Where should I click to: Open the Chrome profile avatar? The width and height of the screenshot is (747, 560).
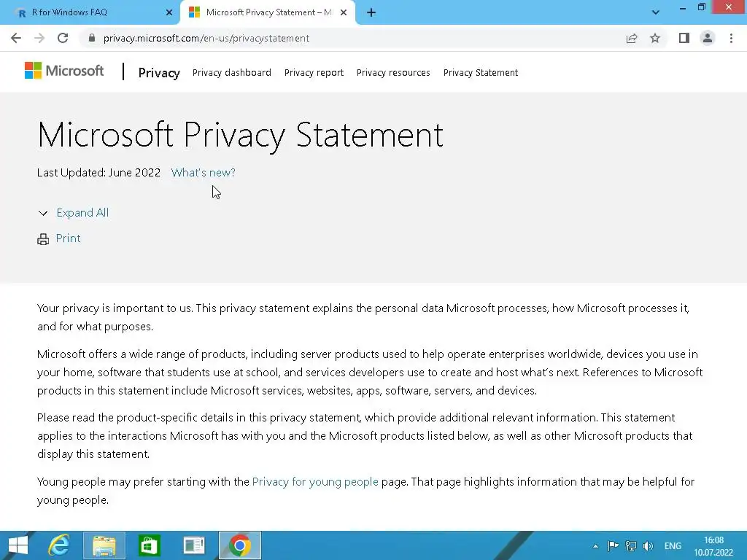point(708,38)
